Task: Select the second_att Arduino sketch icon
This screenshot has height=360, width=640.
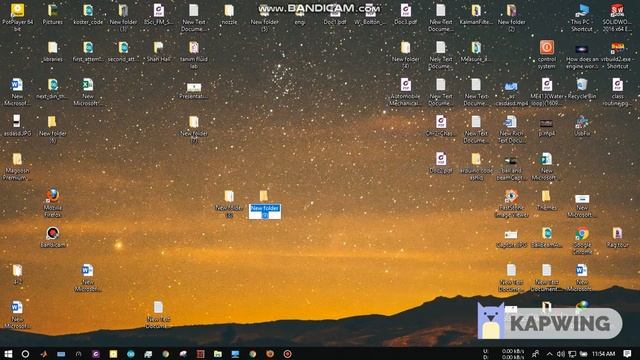Action: (x=123, y=52)
